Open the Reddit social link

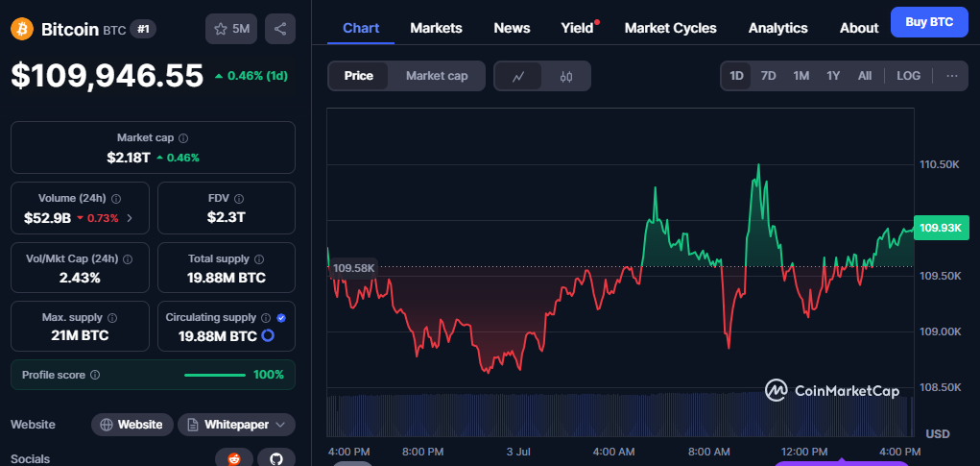pos(234,458)
